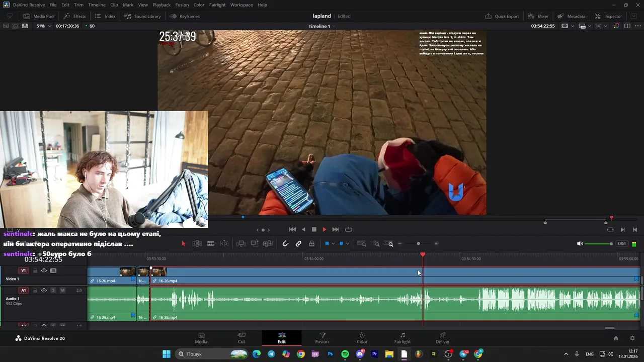Show the audio Mixer panel

click(x=538, y=16)
